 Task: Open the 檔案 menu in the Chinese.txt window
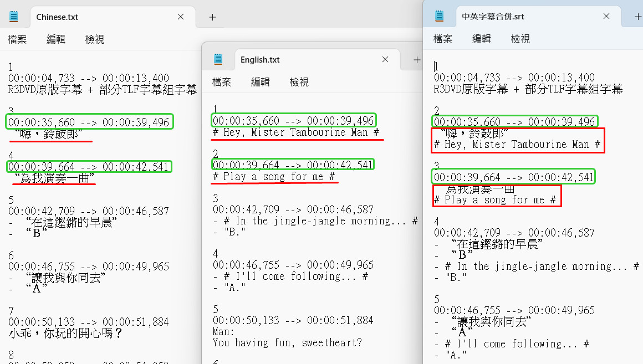[x=17, y=39]
